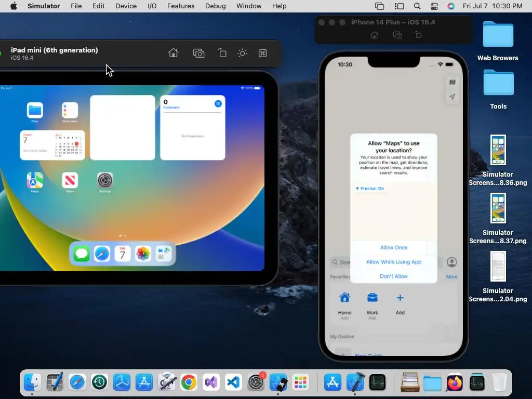This screenshot has height=399, width=532.
Task: Open the Calendar widget on the iPad
Action: pos(52,145)
